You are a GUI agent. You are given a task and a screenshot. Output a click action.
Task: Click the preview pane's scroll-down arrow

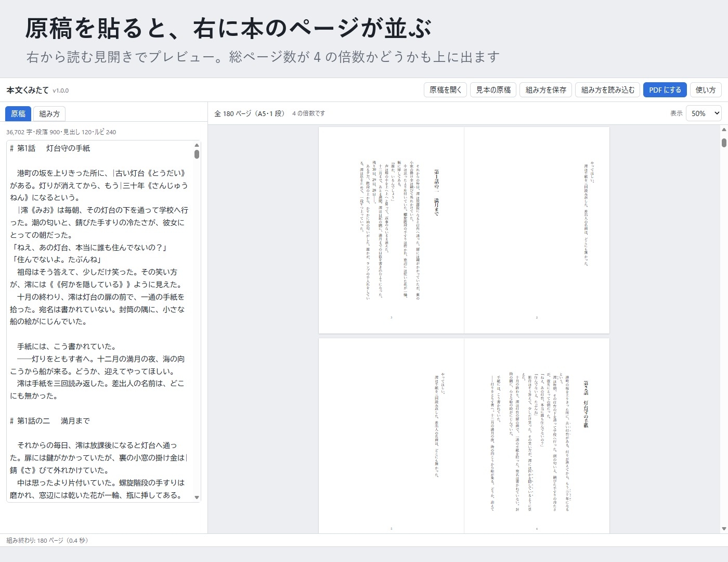point(724,529)
